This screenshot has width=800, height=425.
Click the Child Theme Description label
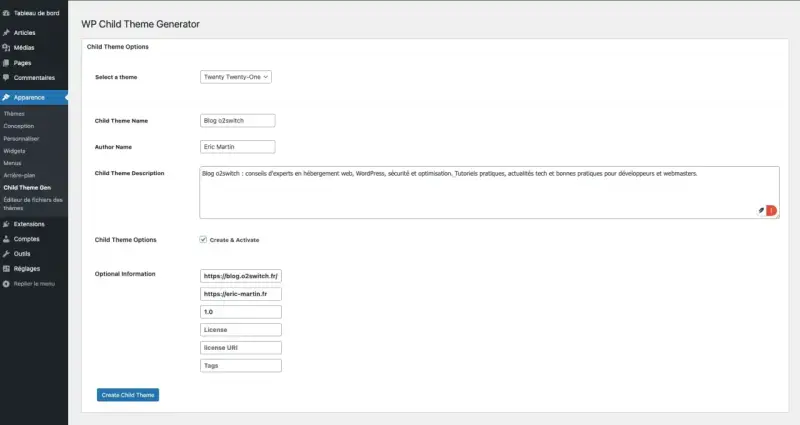point(130,173)
